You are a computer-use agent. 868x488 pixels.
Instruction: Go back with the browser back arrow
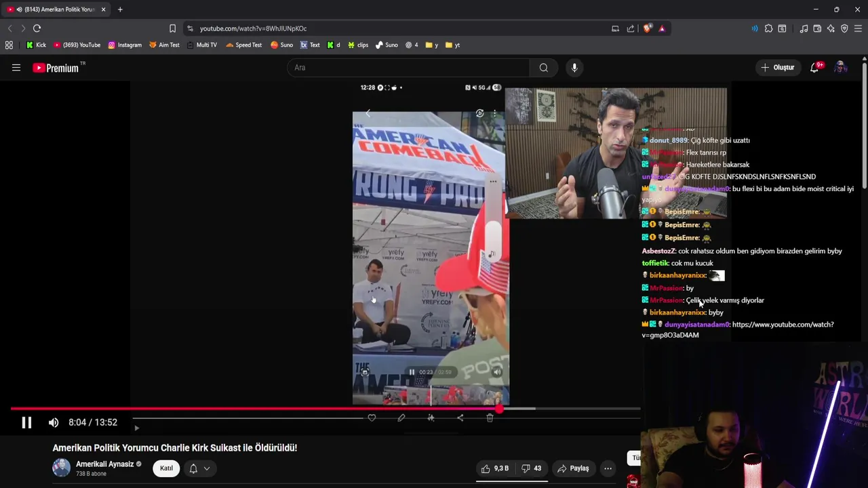[9, 28]
